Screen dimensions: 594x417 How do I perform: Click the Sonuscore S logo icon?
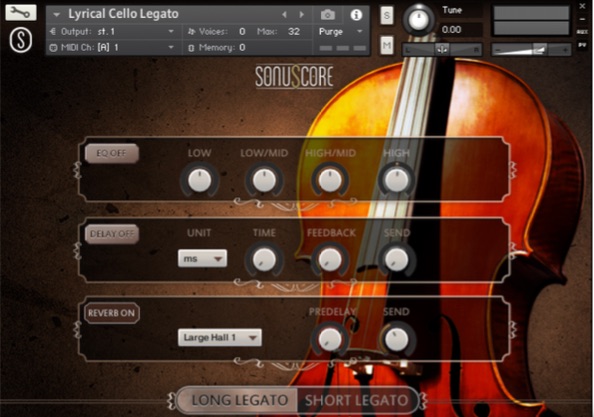(21, 40)
